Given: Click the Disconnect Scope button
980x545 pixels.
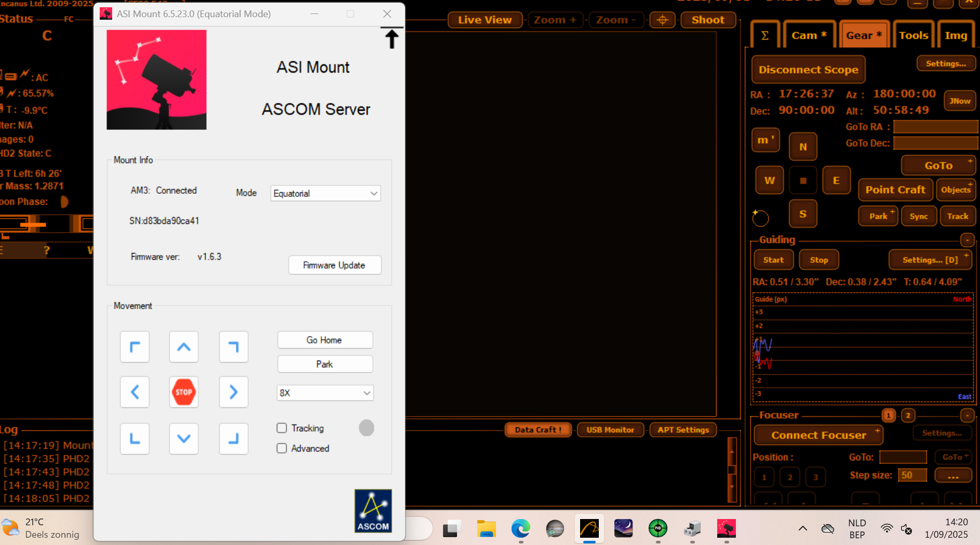Looking at the screenshot, I should pos(808,70).
